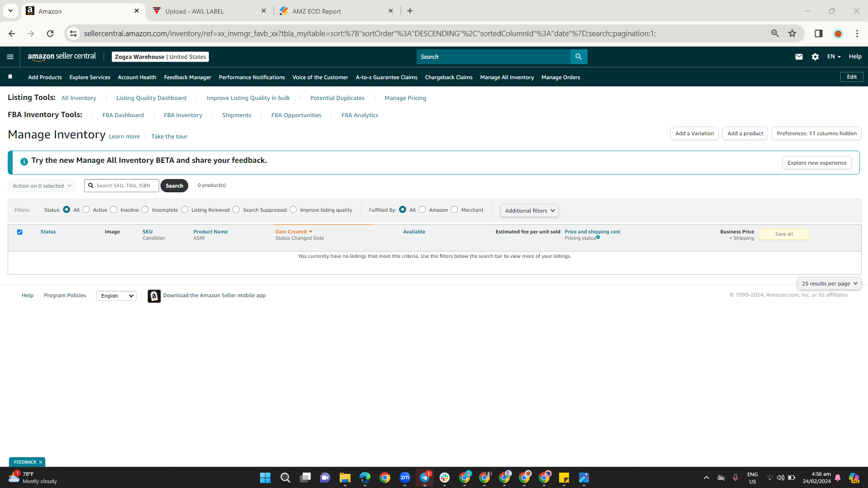Screen dimensions: 868x488
Task: Open the settings gear icon
Action: coord(815,57)
